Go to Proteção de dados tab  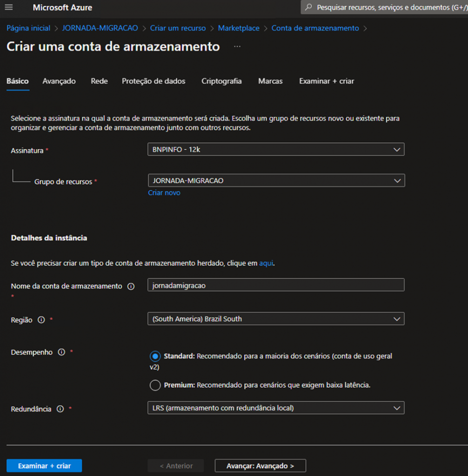[x=154, y=81]
